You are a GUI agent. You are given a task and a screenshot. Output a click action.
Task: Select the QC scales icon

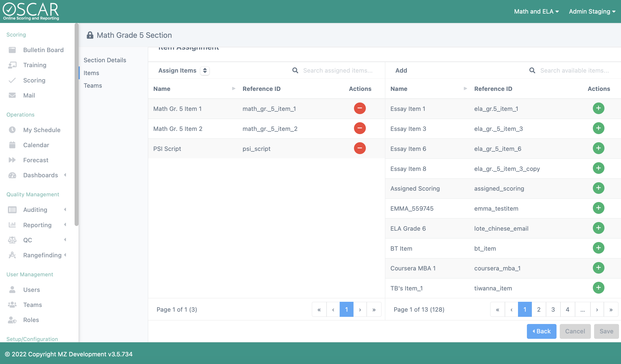[12, 240]
